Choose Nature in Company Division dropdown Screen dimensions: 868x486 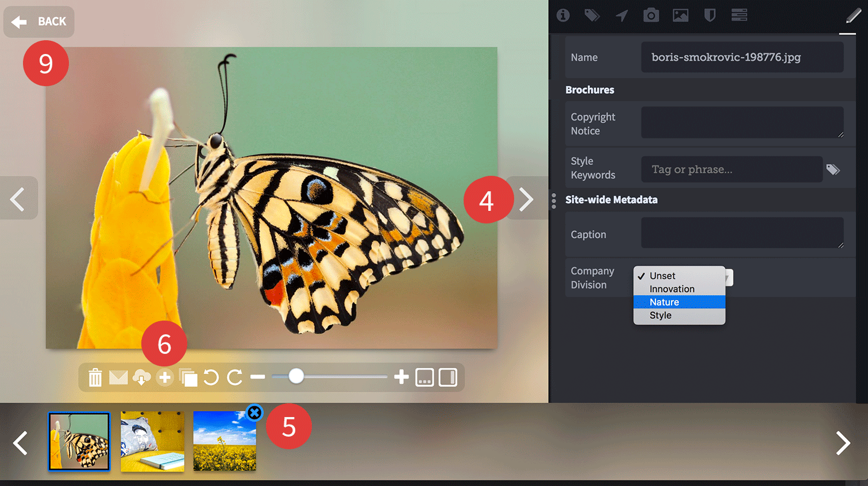[680, 302]
